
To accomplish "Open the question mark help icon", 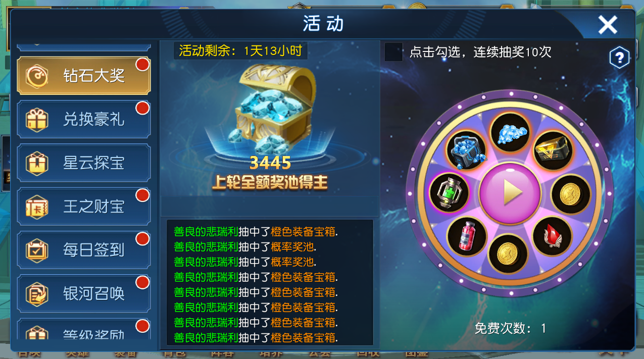I will coord(619,59).
